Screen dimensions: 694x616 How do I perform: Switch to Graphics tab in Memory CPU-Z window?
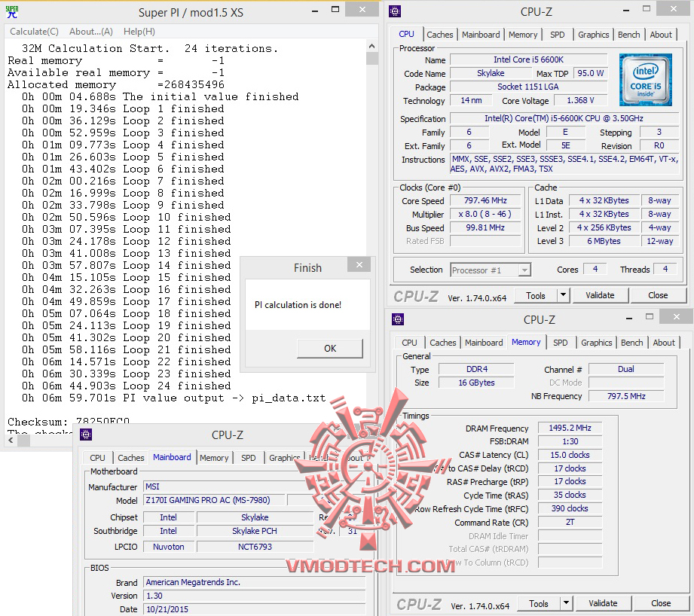pyautogui.click(x=596, y=343)
